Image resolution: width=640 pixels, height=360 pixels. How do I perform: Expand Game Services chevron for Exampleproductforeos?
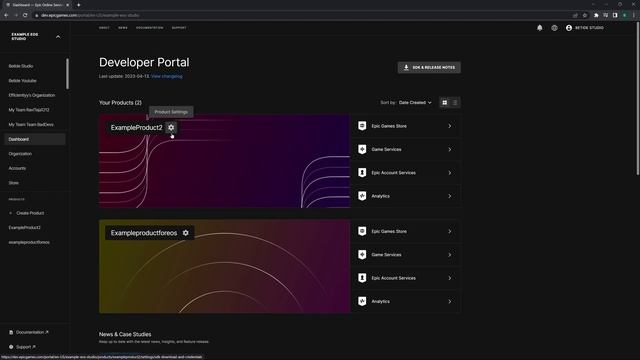coord(450,255)
